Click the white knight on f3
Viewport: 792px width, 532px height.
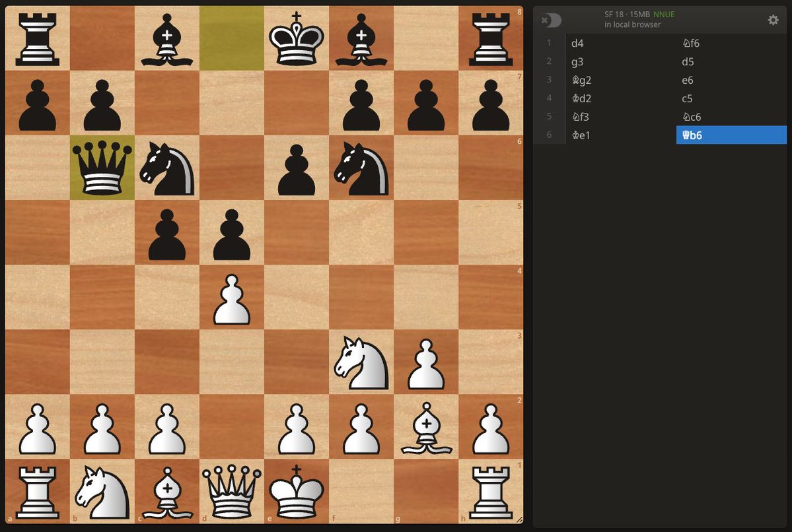[x=361, y=362]
